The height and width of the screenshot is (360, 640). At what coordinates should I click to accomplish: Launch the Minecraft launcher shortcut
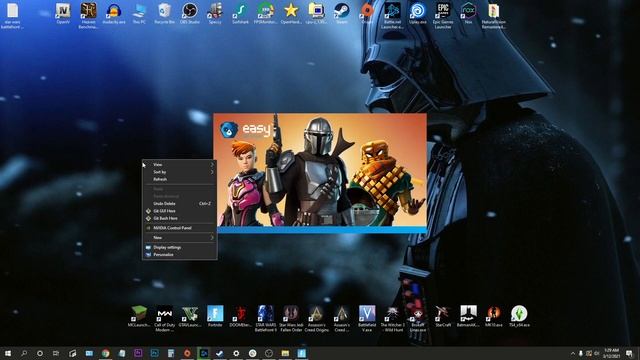tap(139, 317)
